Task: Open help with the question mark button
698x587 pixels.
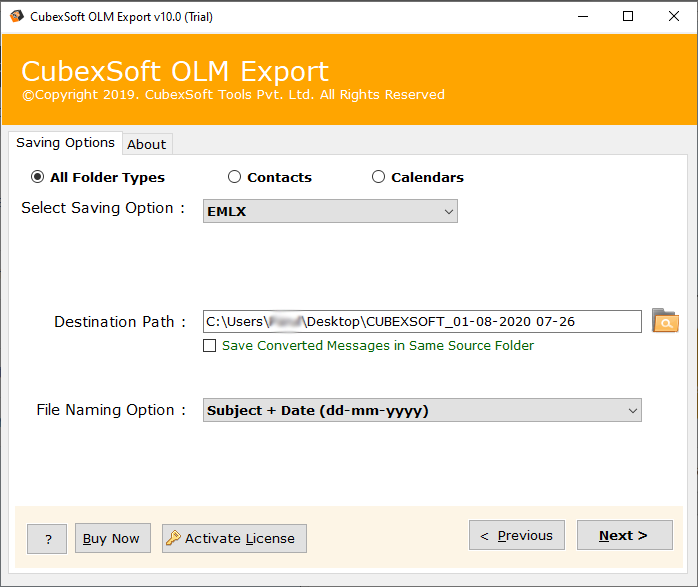Action: point(48,538)
